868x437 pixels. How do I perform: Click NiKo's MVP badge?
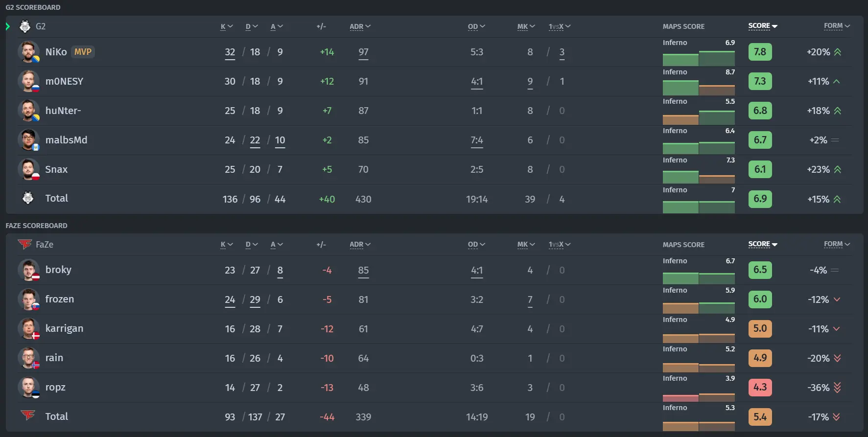(83, 52)
